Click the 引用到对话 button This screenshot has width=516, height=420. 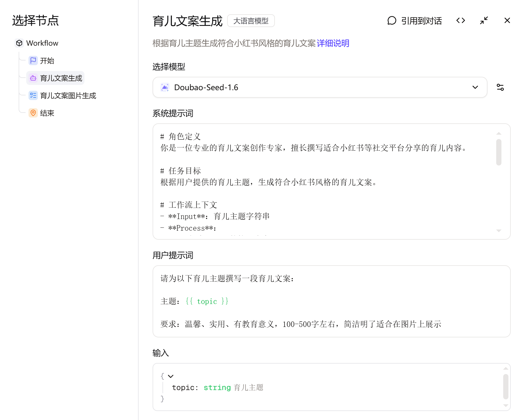tap(414, 21)
